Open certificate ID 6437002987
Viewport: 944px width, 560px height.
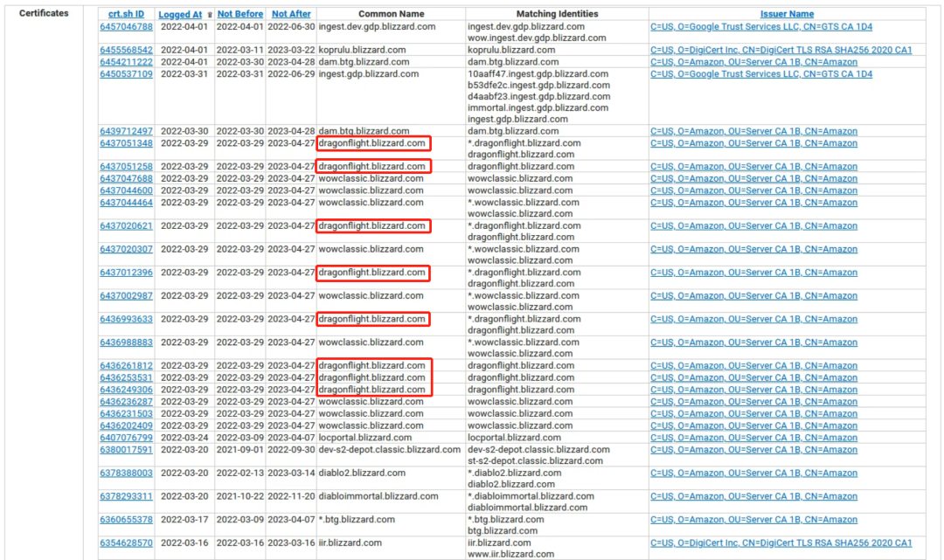[127, 296]
